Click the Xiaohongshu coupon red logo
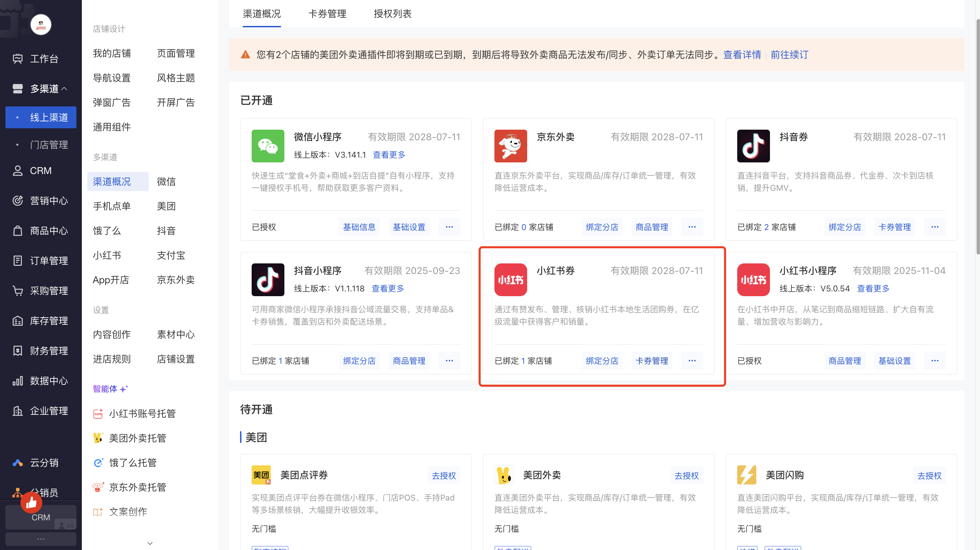This screenshot has height=550, width=980. (x=510, y=279)
